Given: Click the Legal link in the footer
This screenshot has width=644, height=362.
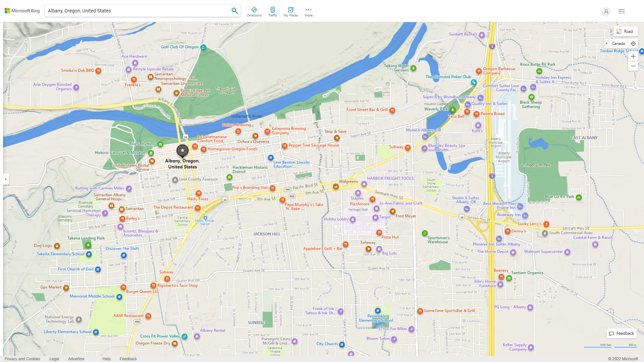Looking at the screenshot, I should (x=54, y=359).
